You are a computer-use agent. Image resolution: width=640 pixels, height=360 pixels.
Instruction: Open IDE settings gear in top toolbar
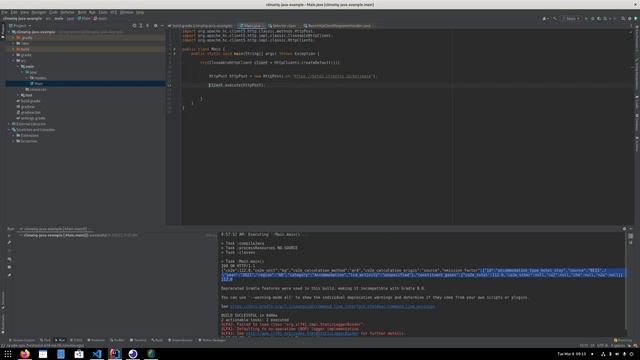pyautogui.click(x=630, y=19)
